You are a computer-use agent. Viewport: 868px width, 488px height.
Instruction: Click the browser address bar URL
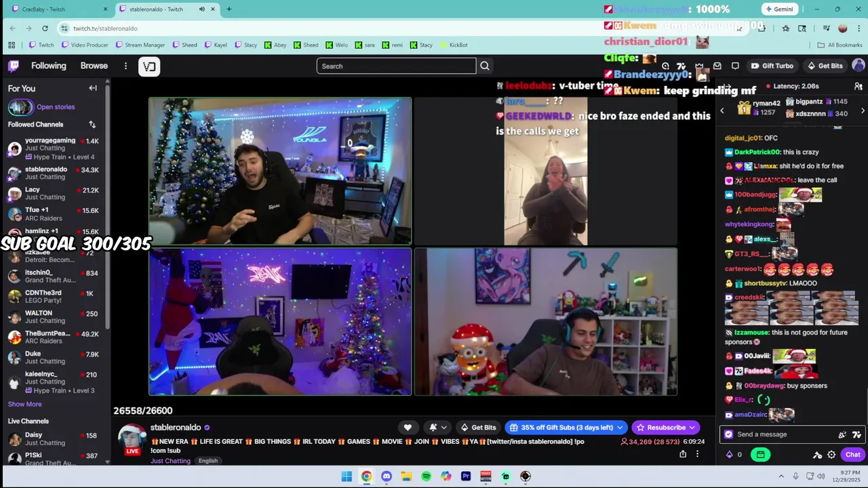pos(105,28)
